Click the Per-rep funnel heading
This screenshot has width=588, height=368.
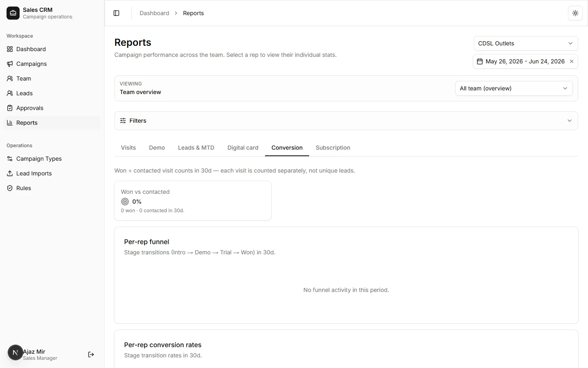[147, 242]
